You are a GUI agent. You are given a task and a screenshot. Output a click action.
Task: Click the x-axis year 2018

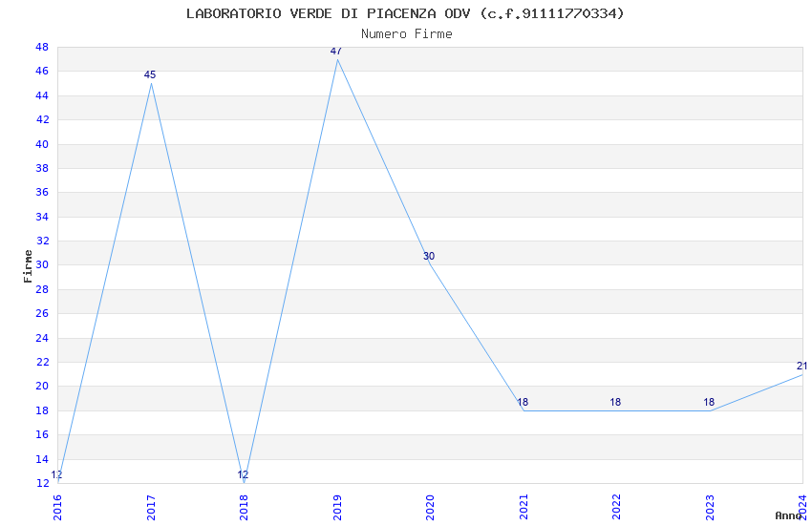tap(244, 508)
